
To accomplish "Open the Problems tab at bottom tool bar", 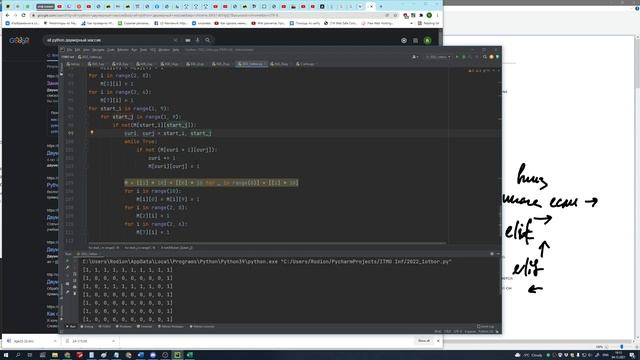I will click(124, 327).
